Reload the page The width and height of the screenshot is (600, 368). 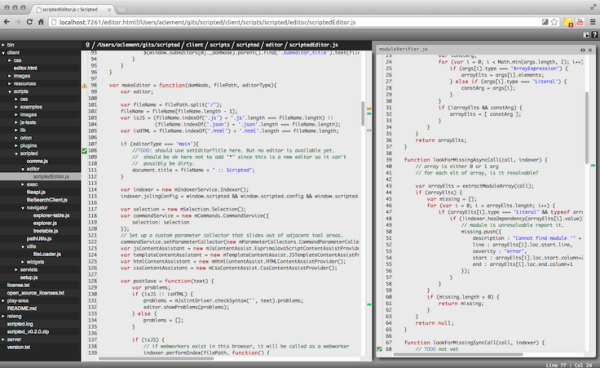[29, 22]
